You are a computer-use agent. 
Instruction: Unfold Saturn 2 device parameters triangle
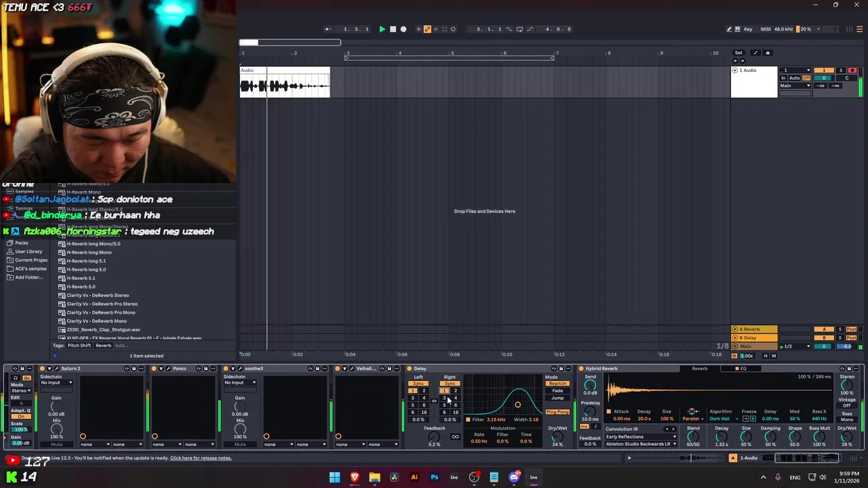click(x=50, y=369)
